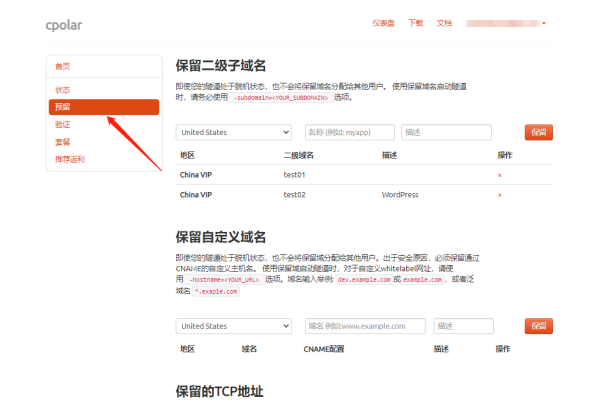Open the 状态 sidebar page
600x400 pixels.
tap(63, 90)
